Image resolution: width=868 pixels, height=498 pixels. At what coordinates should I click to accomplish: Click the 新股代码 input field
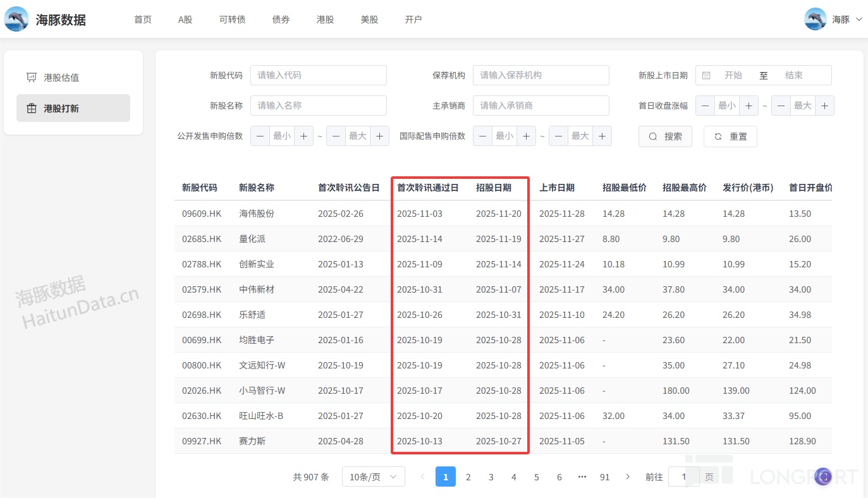pos(319,75)
